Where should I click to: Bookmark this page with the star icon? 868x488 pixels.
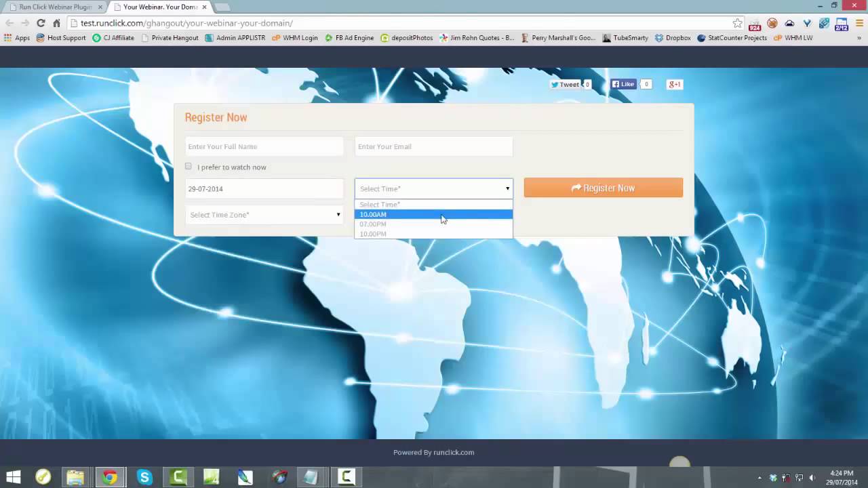point(737,23)
